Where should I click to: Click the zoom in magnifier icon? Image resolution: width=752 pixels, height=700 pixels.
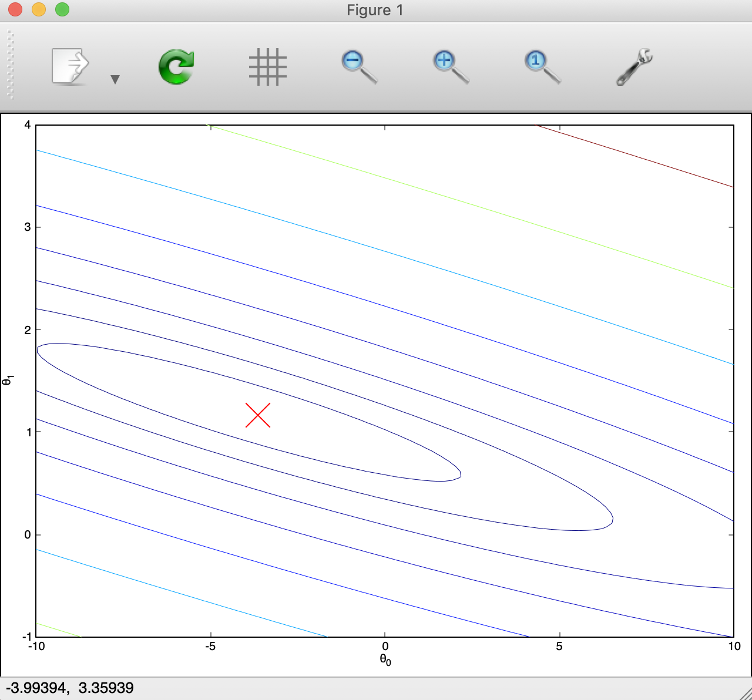451,66
